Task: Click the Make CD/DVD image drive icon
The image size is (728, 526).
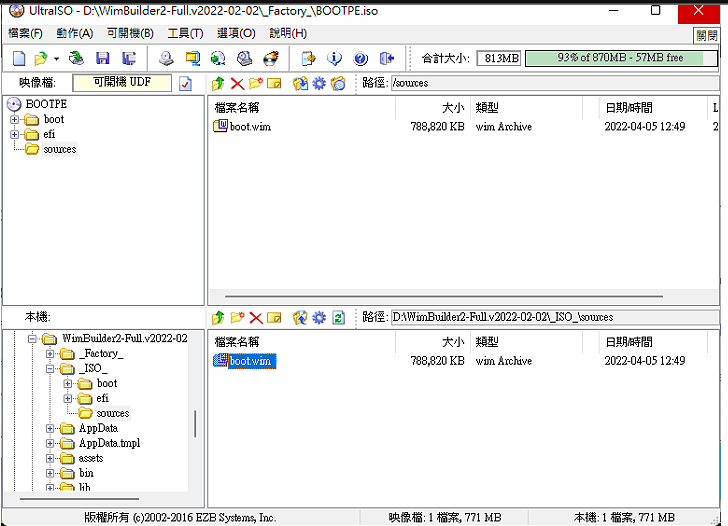Action: coord(166,58)
